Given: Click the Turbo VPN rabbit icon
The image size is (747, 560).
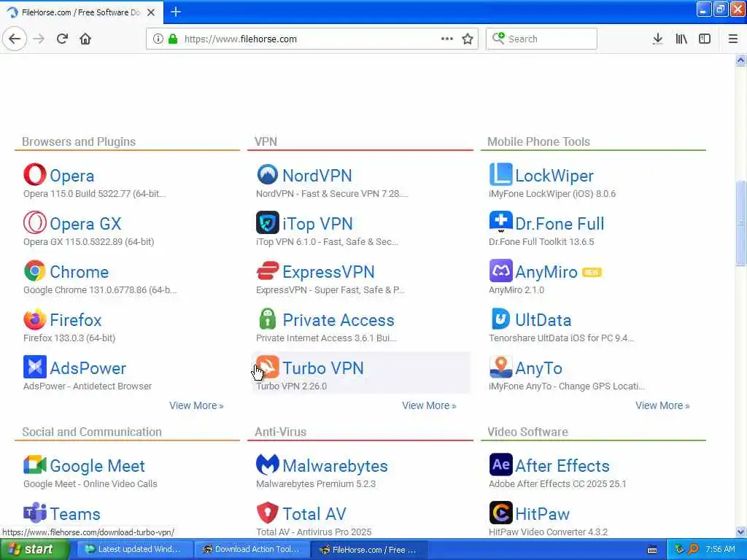Looking at the screenshot, I should coord(267,367).
